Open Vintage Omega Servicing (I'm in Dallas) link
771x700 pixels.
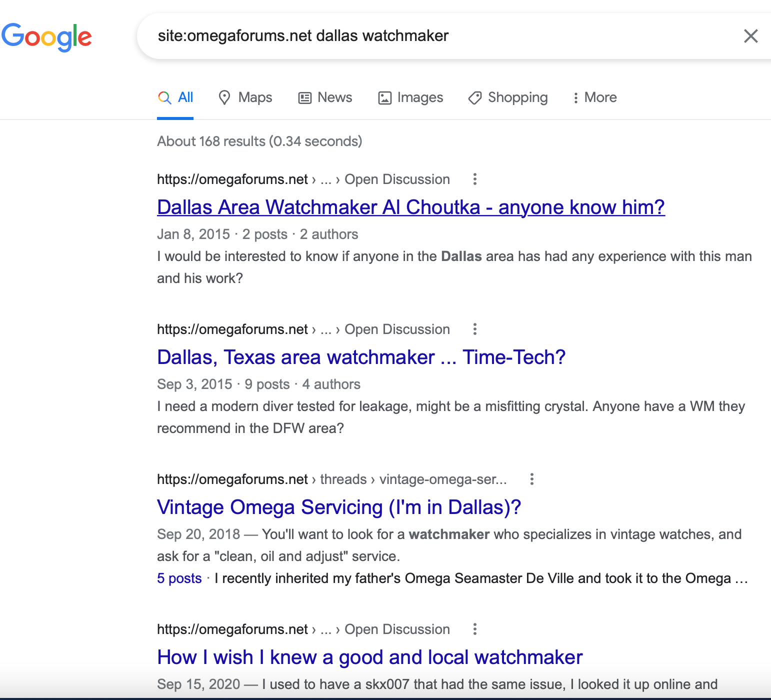click(x=338, y=507)
